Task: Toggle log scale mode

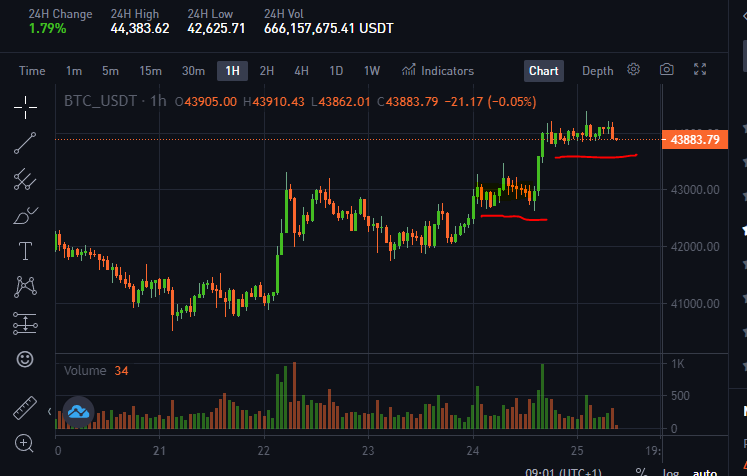Action: point(671,472)
